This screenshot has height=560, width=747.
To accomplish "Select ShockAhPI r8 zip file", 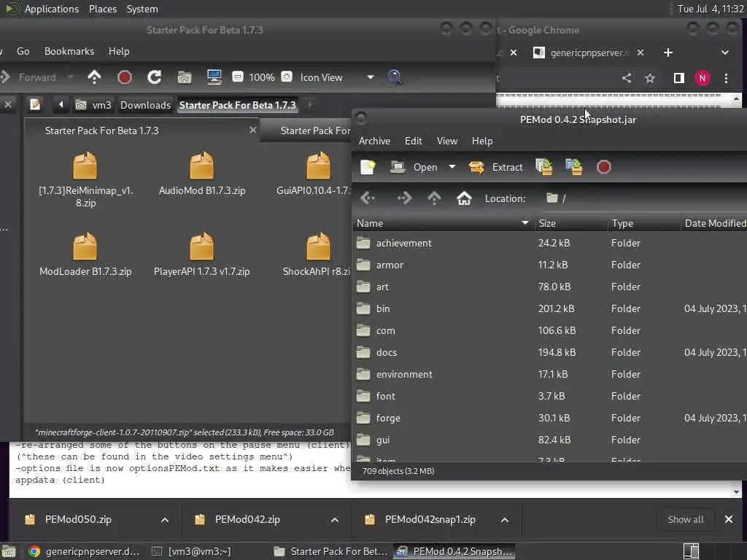I will click(317, 254).
